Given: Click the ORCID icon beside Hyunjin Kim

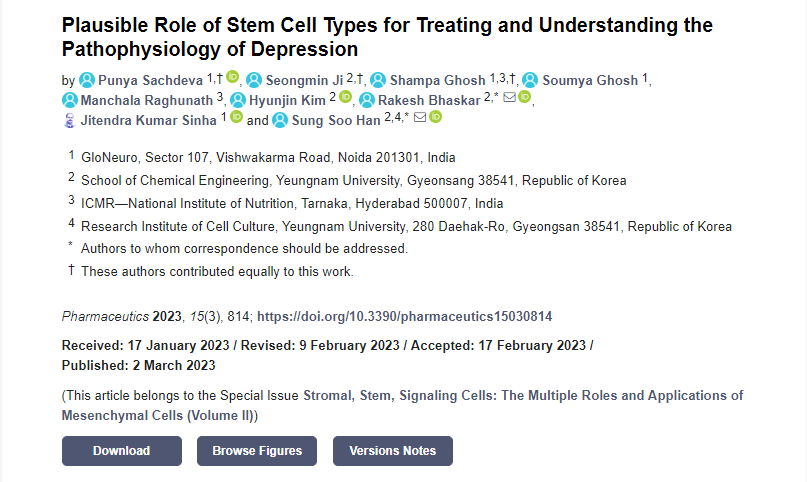Looking at the screenshot, I should click(346, 97).
